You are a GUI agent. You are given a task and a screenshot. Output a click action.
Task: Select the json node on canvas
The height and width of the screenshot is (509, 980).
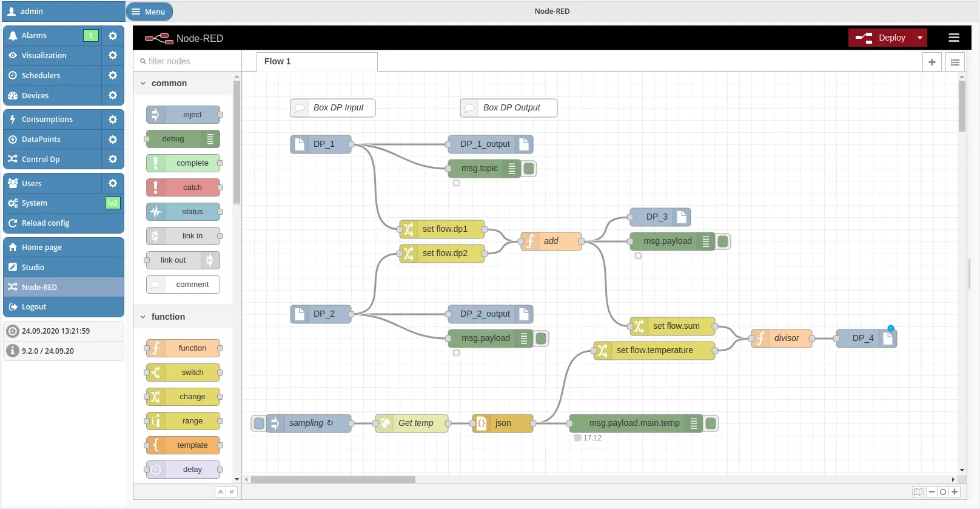click(502, 423)
